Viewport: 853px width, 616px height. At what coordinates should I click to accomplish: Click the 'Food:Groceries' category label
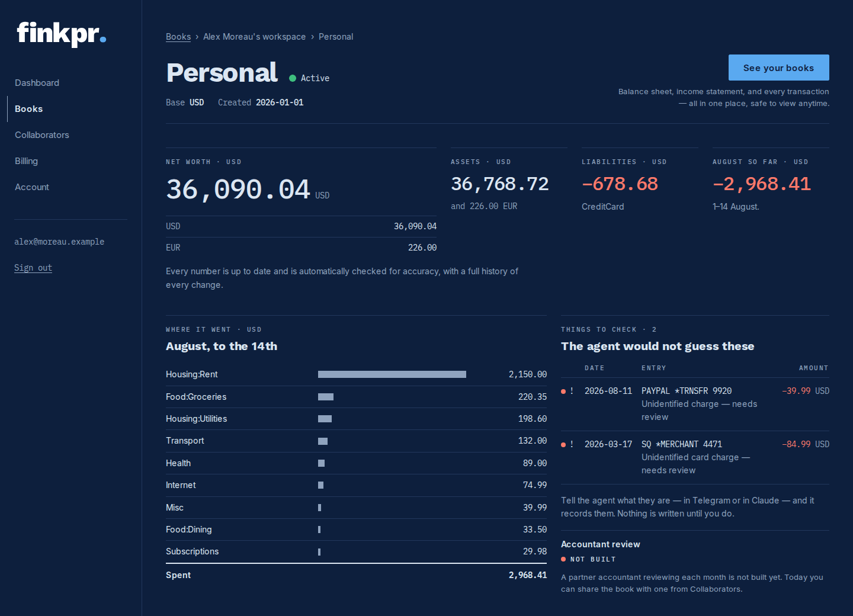point(196,397)
